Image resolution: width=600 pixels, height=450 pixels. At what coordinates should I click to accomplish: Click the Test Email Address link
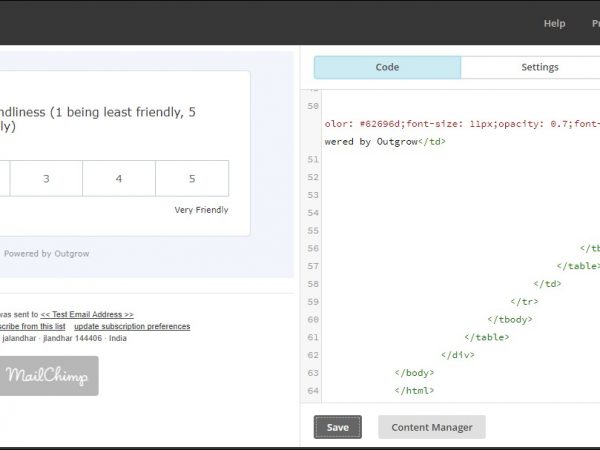86,314
